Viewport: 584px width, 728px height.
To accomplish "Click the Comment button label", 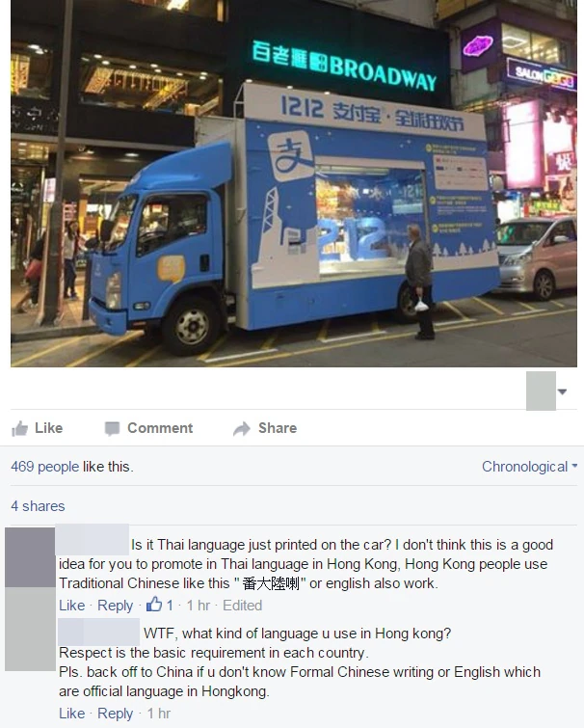I will [x=160, y=427].
